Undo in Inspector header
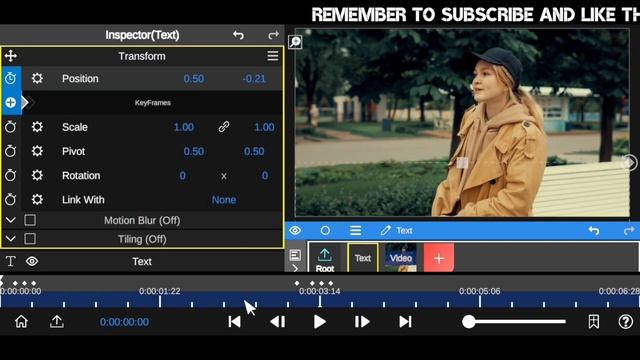Viewport: 640px width, 360px height. pos(238,35)
